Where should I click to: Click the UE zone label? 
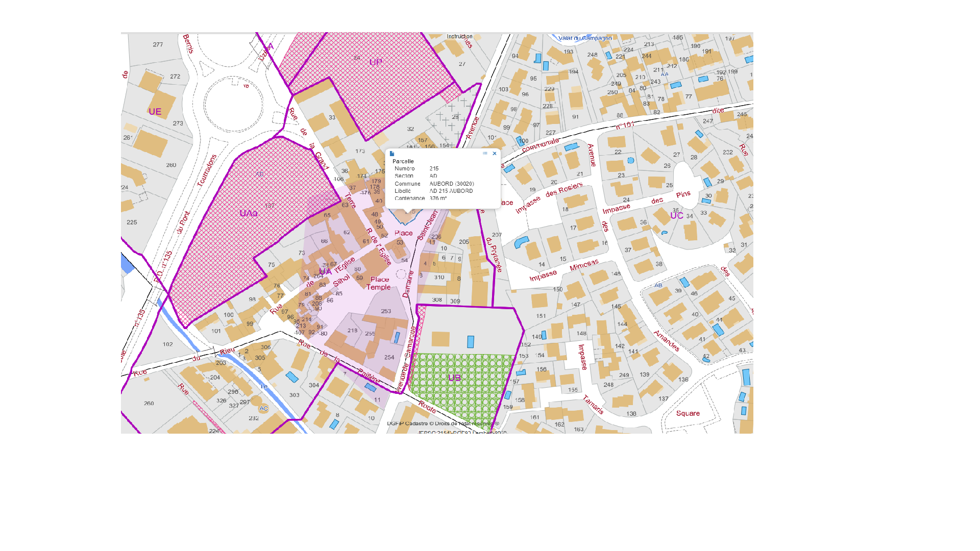tap(155, 112)
